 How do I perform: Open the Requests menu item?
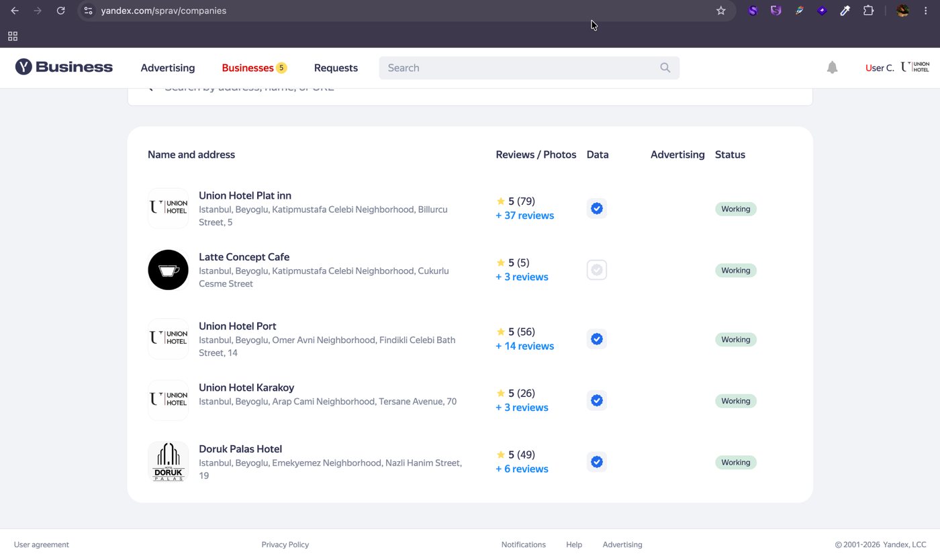(x=336, y=68)
